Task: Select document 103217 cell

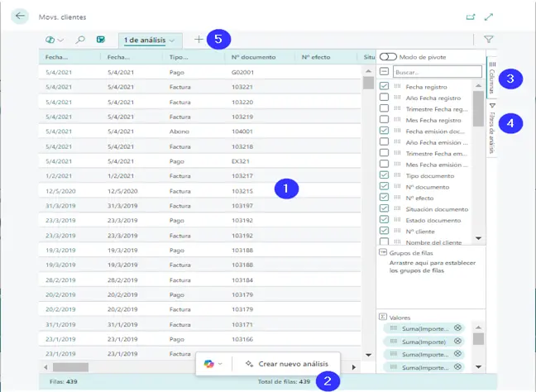Action: (242, 176)
